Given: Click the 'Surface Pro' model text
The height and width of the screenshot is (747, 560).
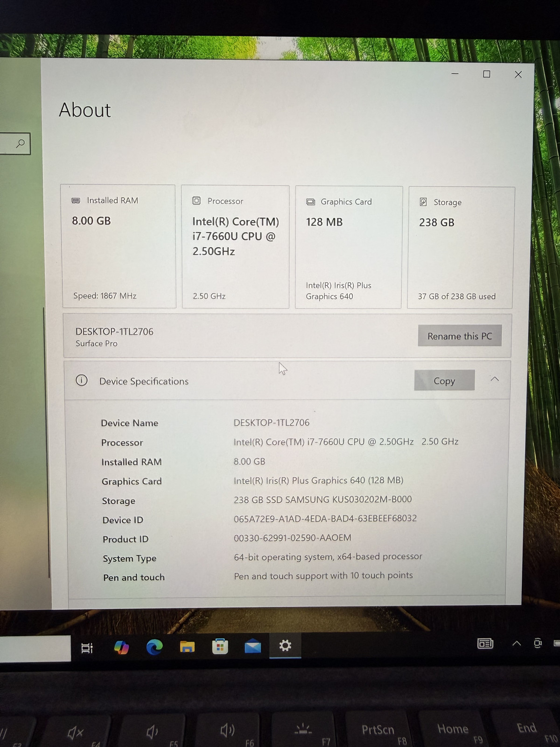Looking at the screenshot, I should click(97, 344).
